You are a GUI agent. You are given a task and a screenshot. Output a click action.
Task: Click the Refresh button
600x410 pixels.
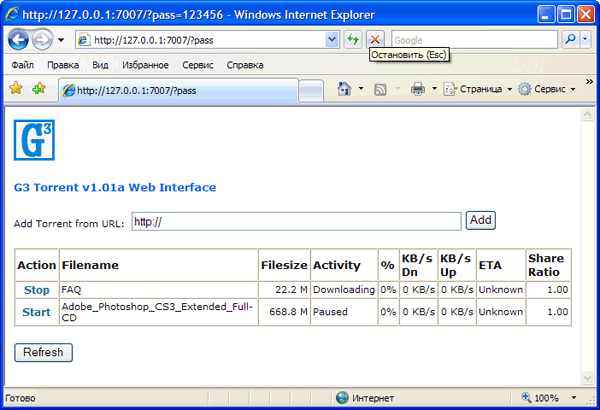(x=43, y=352)
